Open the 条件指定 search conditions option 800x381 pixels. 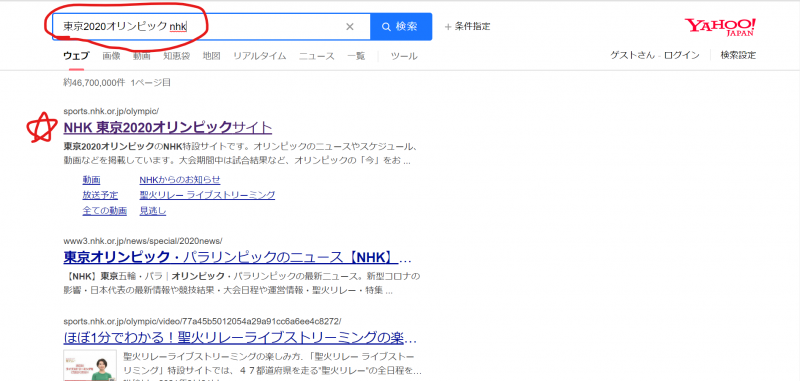(467, 27)
